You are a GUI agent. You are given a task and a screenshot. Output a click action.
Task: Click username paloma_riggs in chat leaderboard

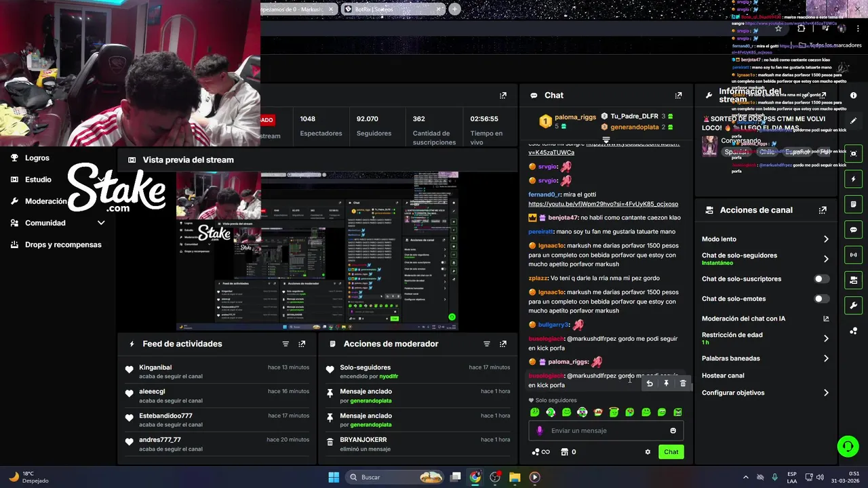575,117
